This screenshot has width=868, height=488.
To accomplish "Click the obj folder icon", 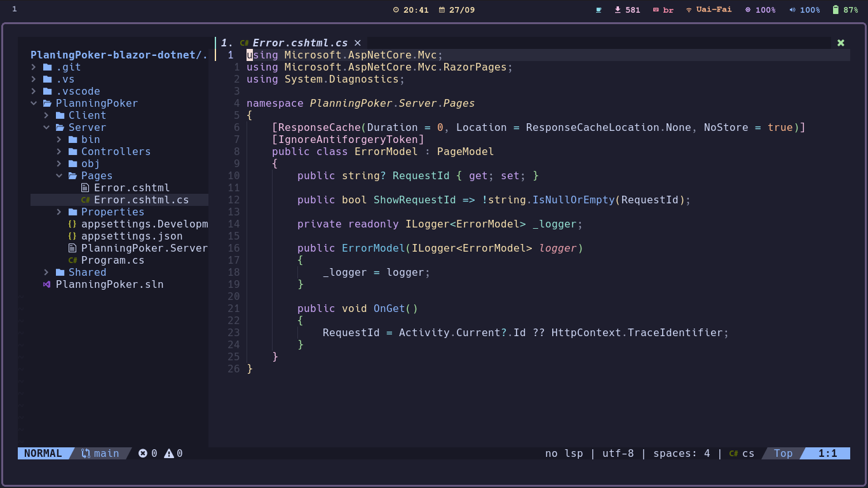I will pos(72,164).
